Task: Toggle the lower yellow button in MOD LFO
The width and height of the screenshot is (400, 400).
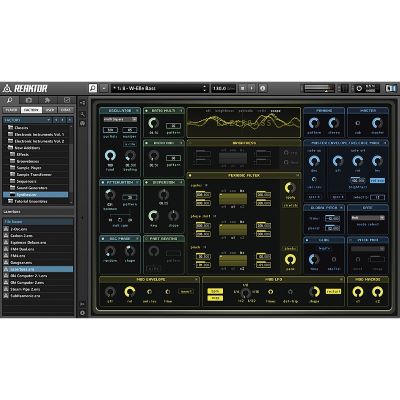Action: pyautogui.click(x=215, y=298)
